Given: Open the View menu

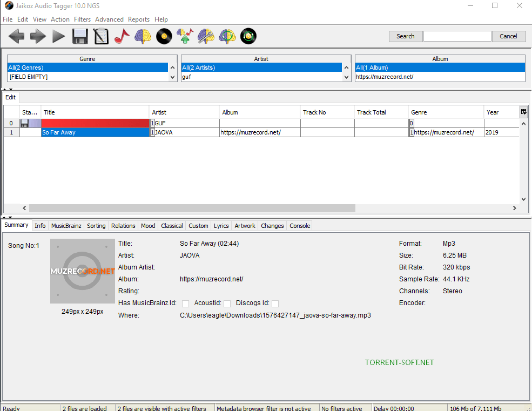Looking at the screenshot, I should [x=39, y=19].
